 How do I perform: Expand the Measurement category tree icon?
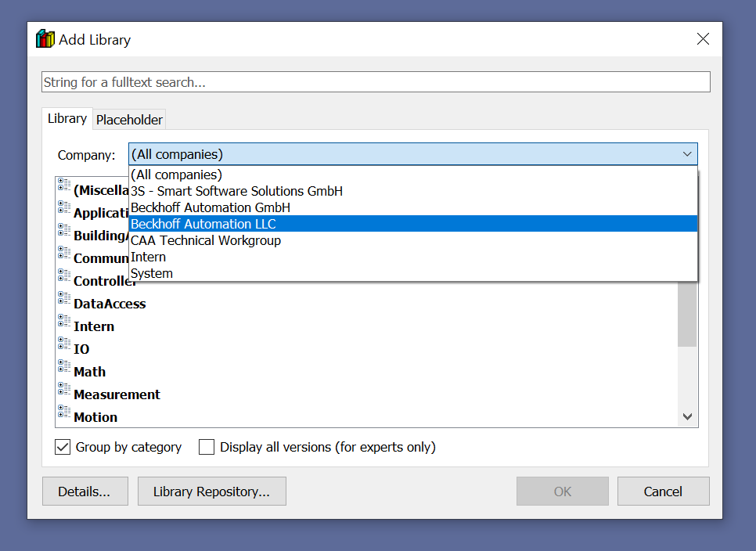(64, 388)
